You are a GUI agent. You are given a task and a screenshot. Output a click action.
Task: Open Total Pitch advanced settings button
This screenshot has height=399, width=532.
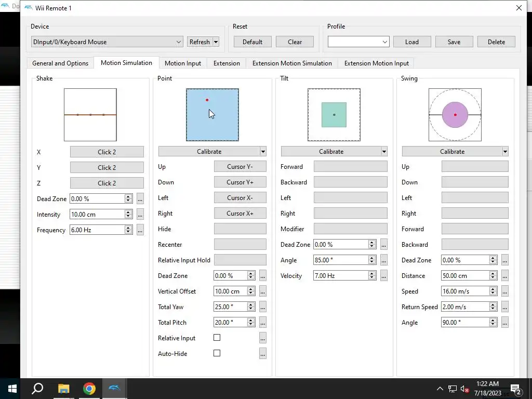click(262, 323)
